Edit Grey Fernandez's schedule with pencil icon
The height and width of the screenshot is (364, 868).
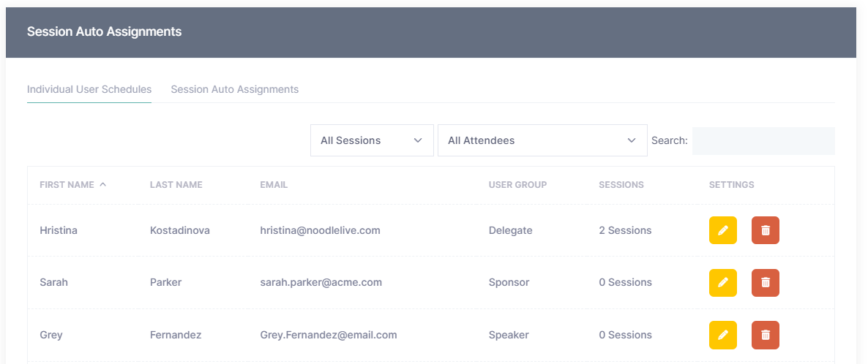point(722,335)
